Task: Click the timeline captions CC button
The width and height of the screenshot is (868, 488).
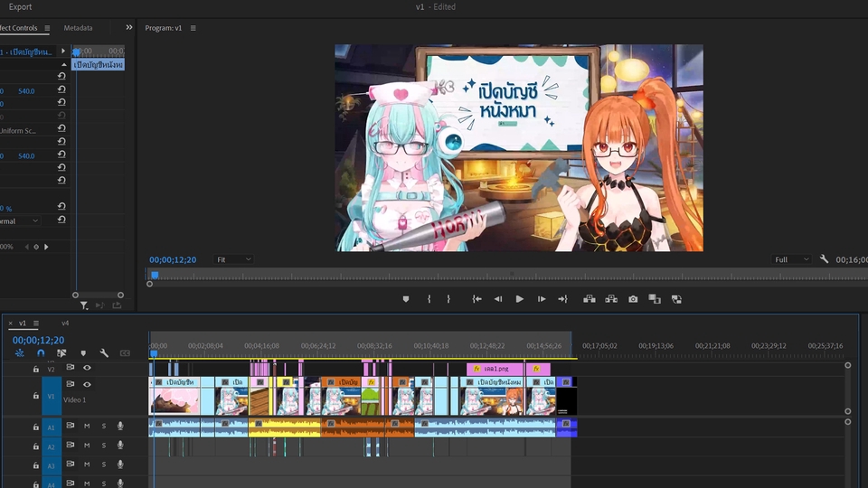Action: click(x=125, y=353)
